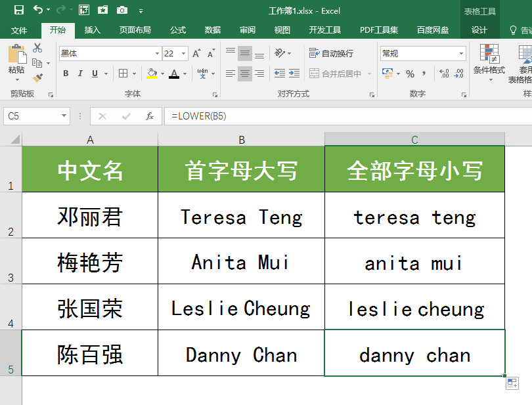Toggle Bold formatting
Viewport: 532px width, 405px height.
(x=66, y=74)
